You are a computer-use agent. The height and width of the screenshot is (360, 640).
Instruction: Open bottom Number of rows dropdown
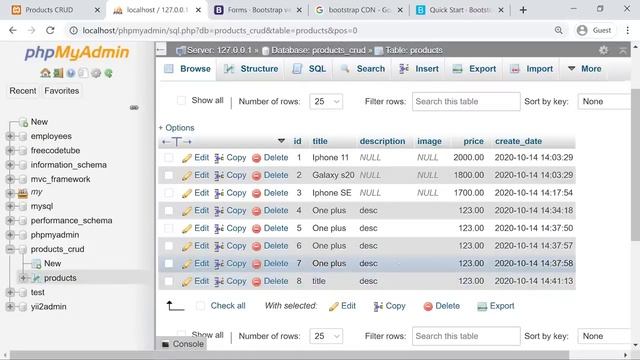click(x=326, y=336)
